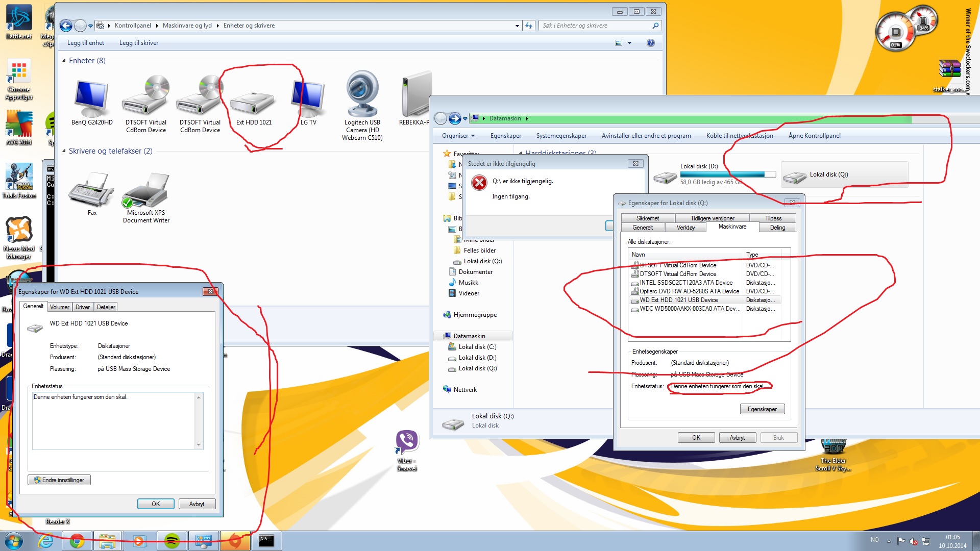
Task: Switch to the Driver tab
Action: 83,307
